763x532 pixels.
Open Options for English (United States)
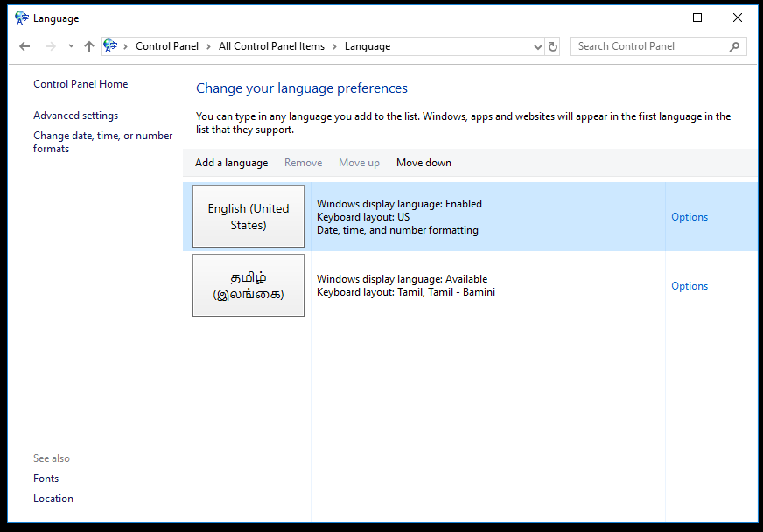(x=689, y=216)
